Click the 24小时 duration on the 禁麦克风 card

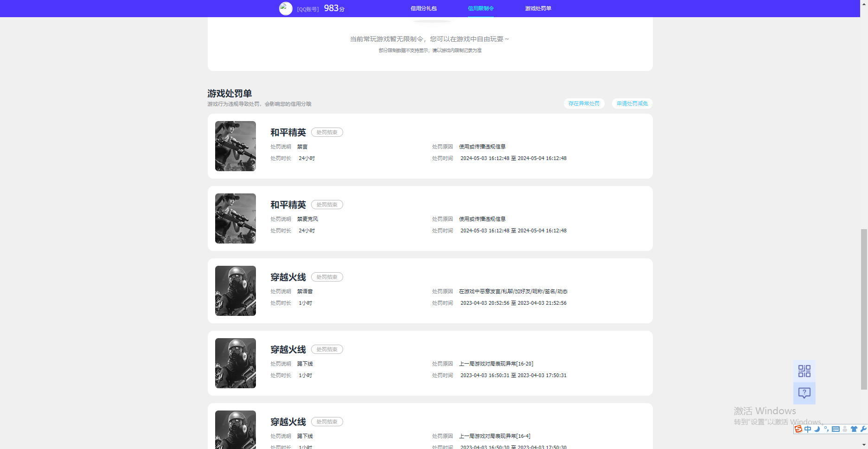pos(306,231)
